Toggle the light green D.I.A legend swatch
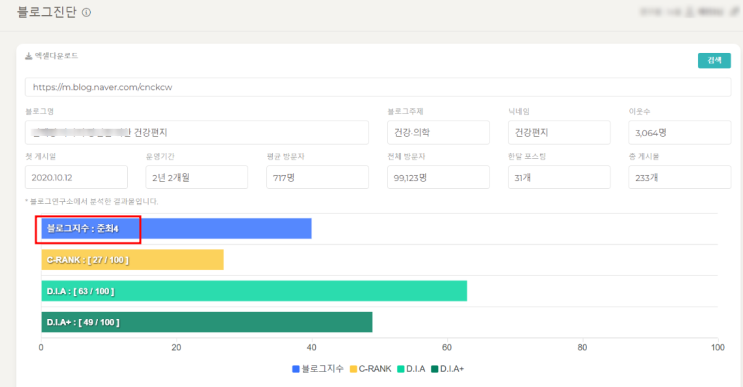The width and height of the screenshot is (743, 387). point(400,369)
